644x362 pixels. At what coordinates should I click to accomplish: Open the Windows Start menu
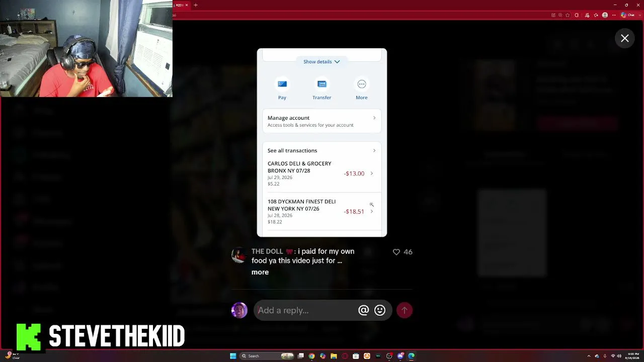[233, 356]
